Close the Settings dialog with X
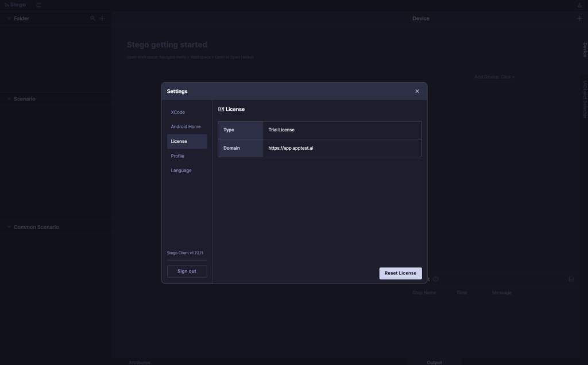 pos(417,91)
